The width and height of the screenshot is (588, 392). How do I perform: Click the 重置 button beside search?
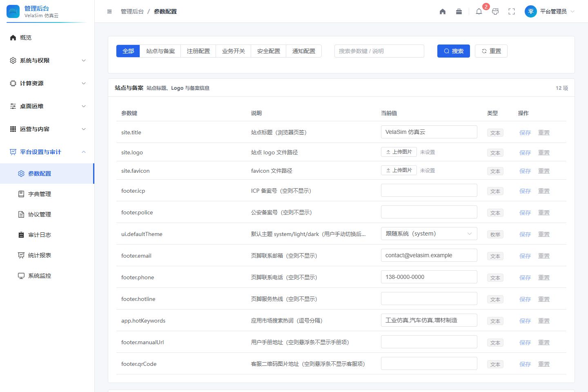[491, 51]
